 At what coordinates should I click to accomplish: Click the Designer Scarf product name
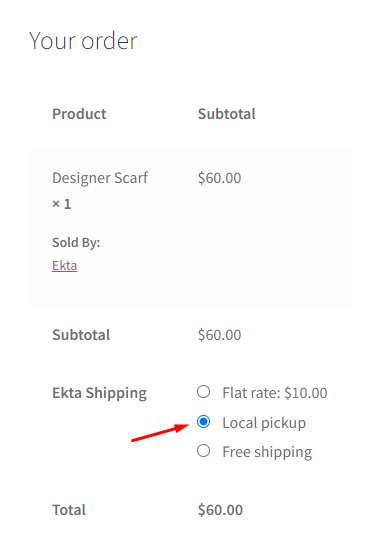[x=100, y=178]
